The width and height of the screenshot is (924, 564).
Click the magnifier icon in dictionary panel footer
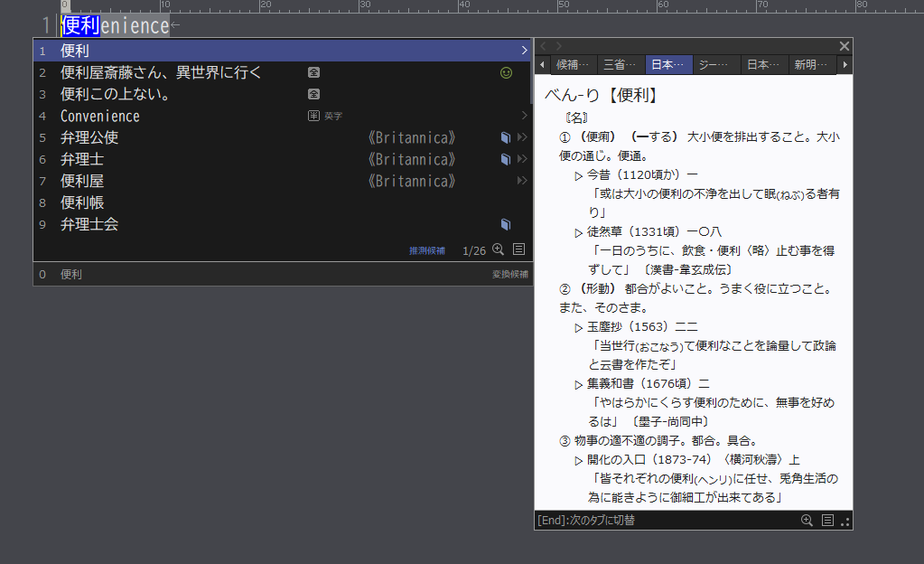[x=807, y=520]
